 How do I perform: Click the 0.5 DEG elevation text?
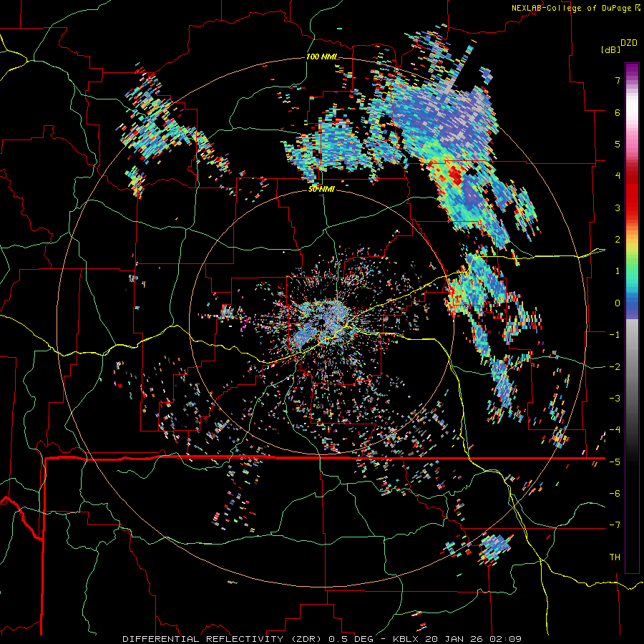(x=351, y=639)
